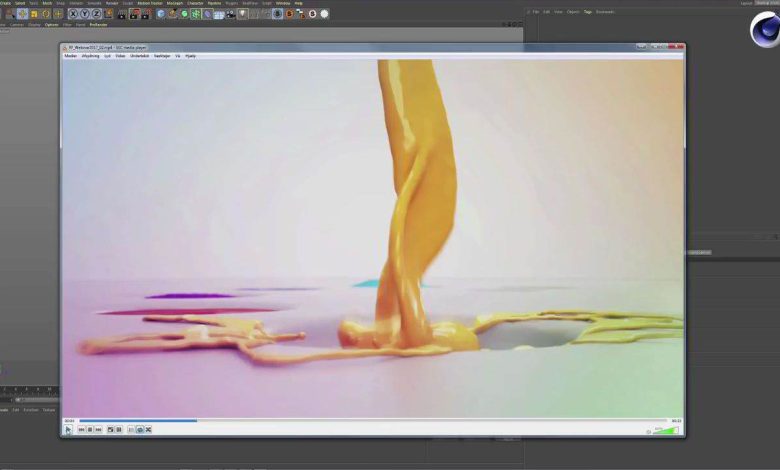The height and width of the screenshot is (470, 780).
Task: Open the Objects menu in Object Manager
Action: pyautogui.click(x=573, y=11)
